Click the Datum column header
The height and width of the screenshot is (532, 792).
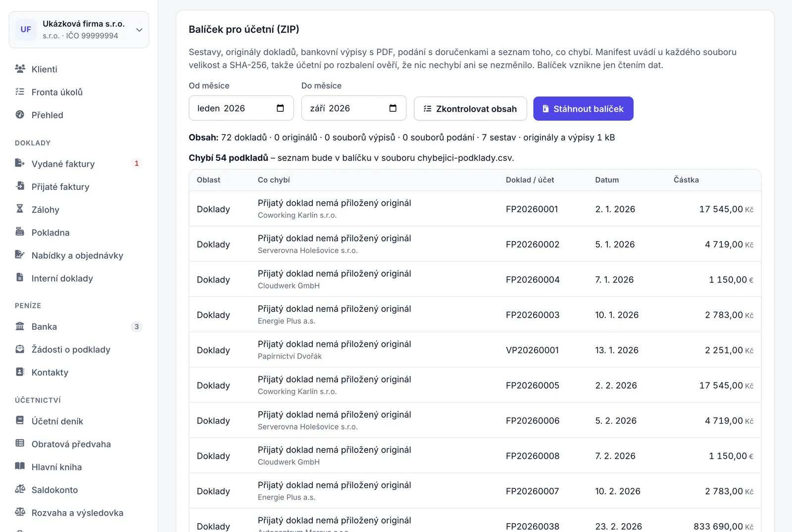pyautogui.click(x=607, y=180)
